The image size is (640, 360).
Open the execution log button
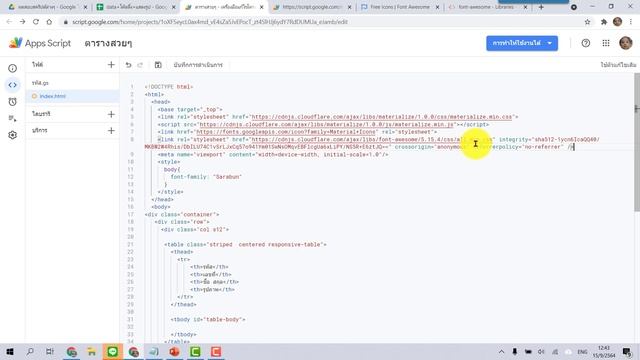198,65
